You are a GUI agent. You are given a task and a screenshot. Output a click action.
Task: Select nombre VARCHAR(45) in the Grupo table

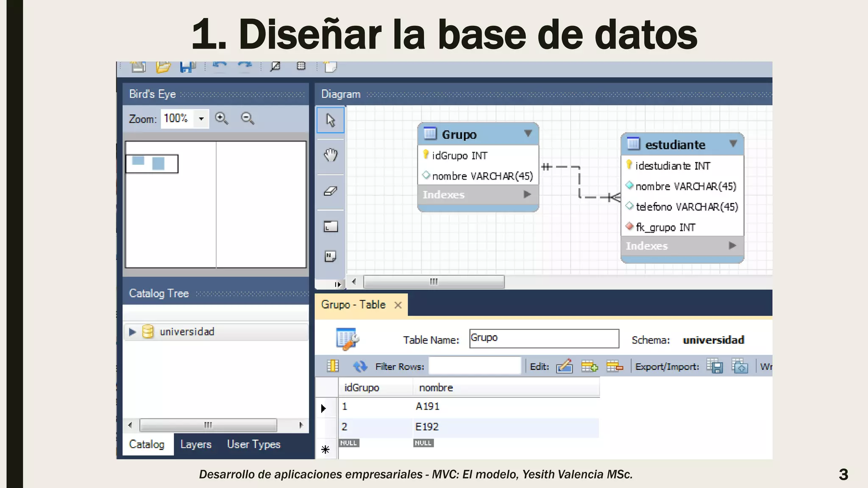click(478, 176)
